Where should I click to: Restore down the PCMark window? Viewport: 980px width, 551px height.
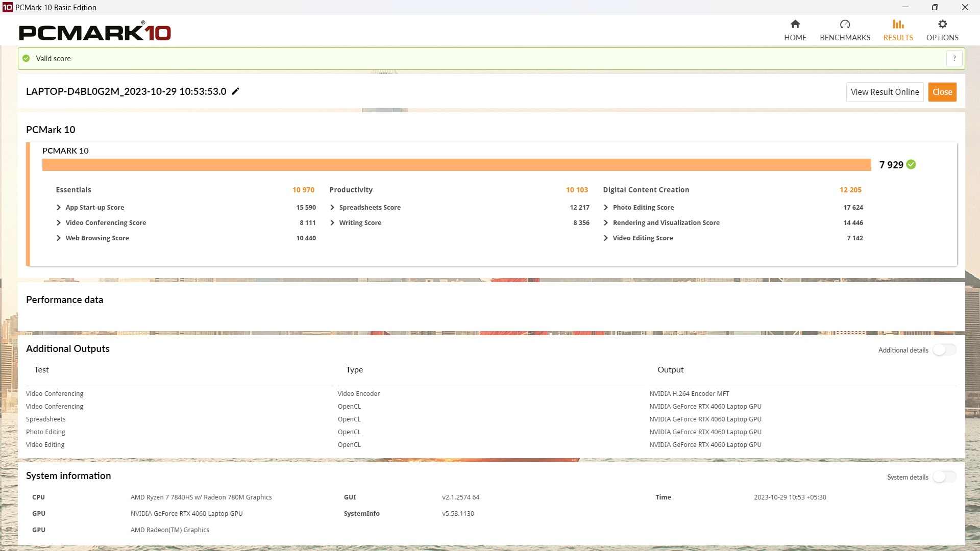[935, 7]
